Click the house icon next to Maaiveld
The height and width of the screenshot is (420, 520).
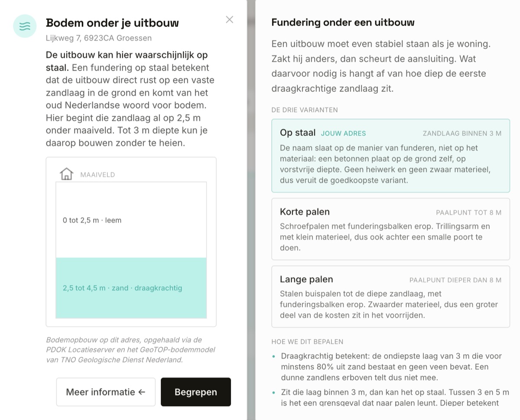point(66,174)
